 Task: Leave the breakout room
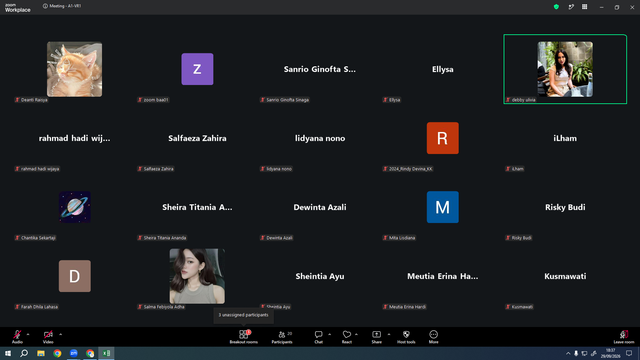[x=624, y=336]
